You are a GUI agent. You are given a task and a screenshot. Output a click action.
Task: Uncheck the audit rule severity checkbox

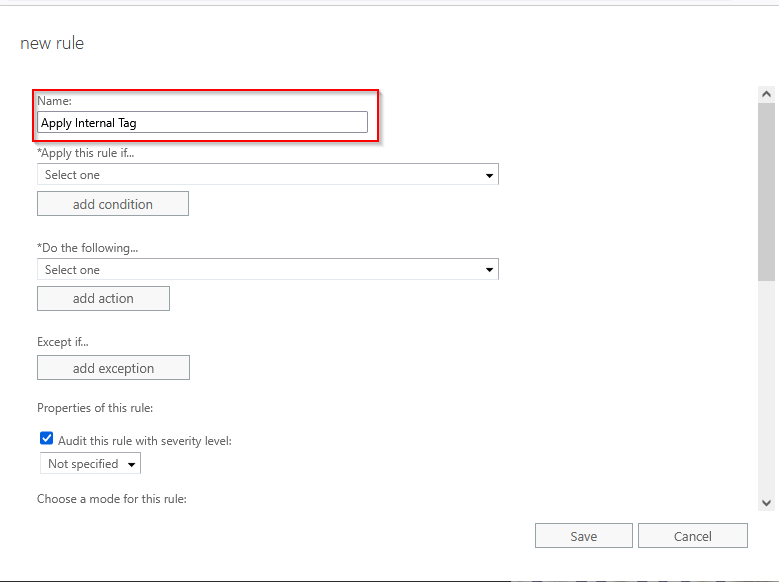tap(46, 438)
